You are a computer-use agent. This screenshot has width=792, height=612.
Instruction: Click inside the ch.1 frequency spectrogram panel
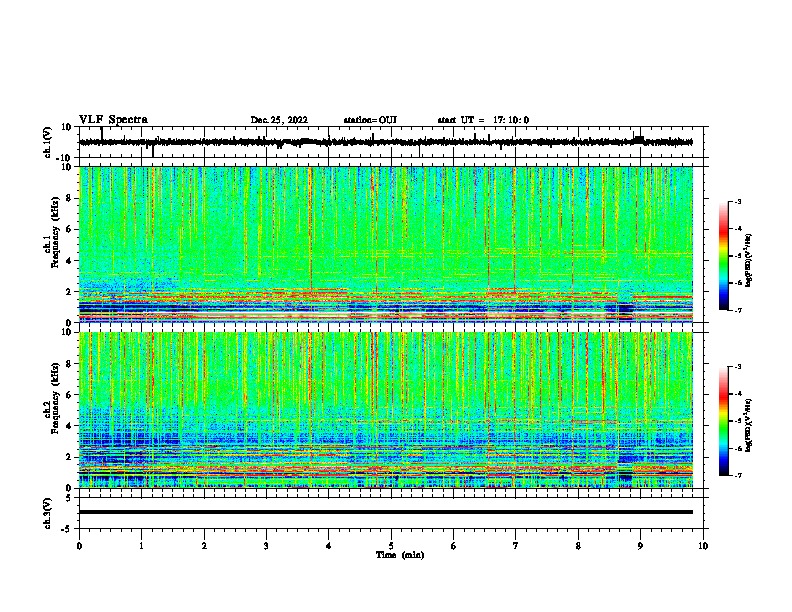(386, 244)
